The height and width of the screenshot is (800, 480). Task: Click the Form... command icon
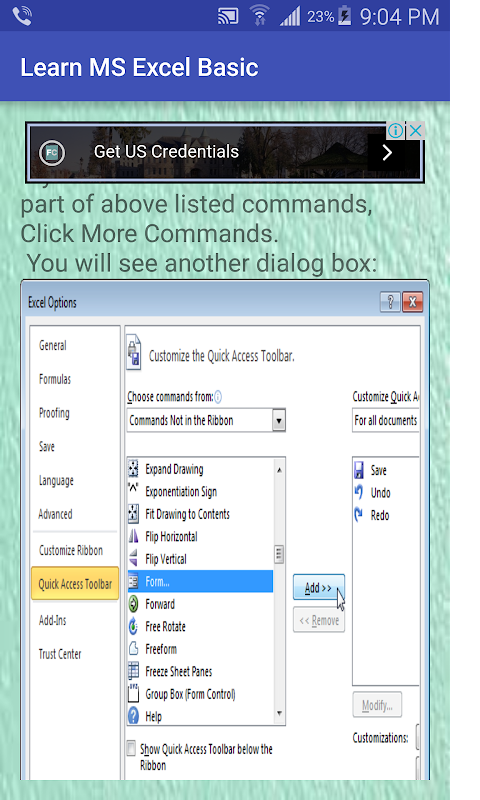(133, 581)
